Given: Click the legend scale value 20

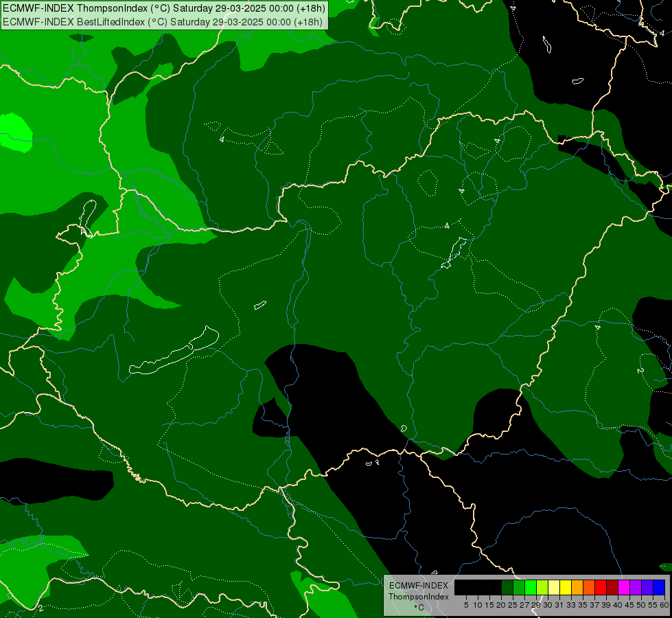Looking at the screenshot, I should click(x=501, y=605).
